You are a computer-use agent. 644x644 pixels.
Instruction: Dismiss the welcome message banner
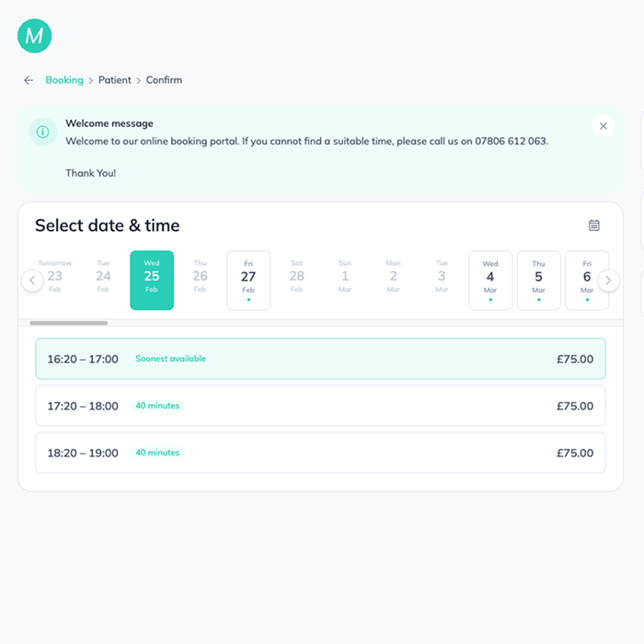tap(603, 126)
